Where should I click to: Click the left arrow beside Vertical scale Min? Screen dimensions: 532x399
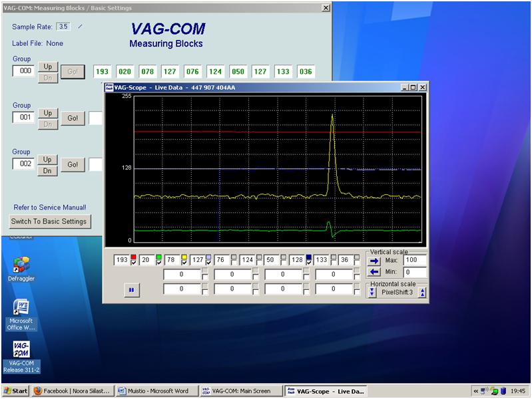[x=374, y=272]
